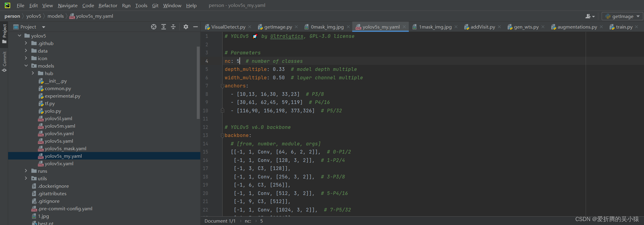Open Project panel gear settings
Viewport: 644px width, 225px height.
(x=186, y=27)
